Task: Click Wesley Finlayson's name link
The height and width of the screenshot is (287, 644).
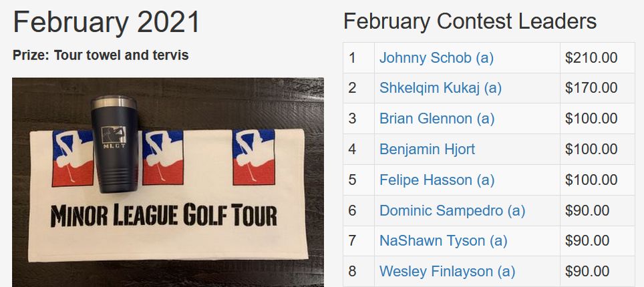Action: click(447, 272)
